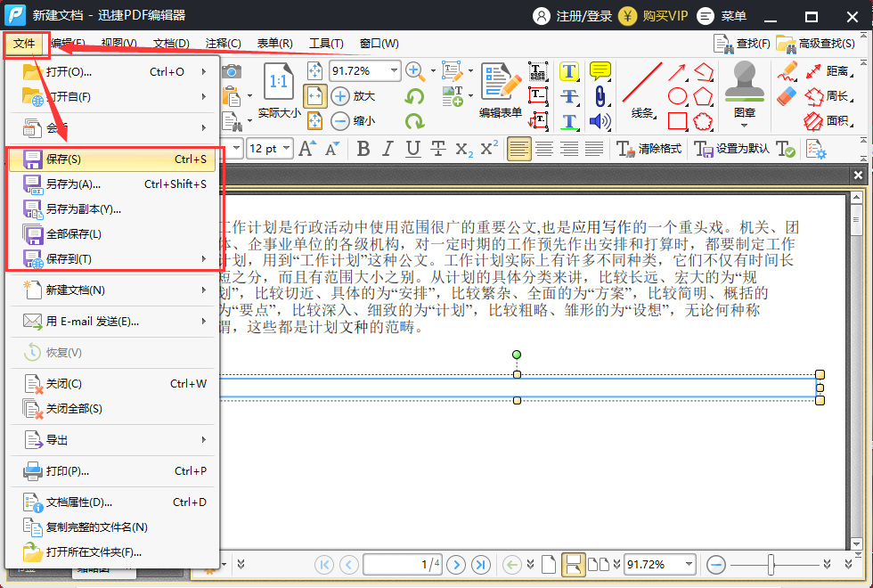Viewport: 873px width, 588px height.
Task: Select the cloud shape tool
Action: click(x=703, y=121)
